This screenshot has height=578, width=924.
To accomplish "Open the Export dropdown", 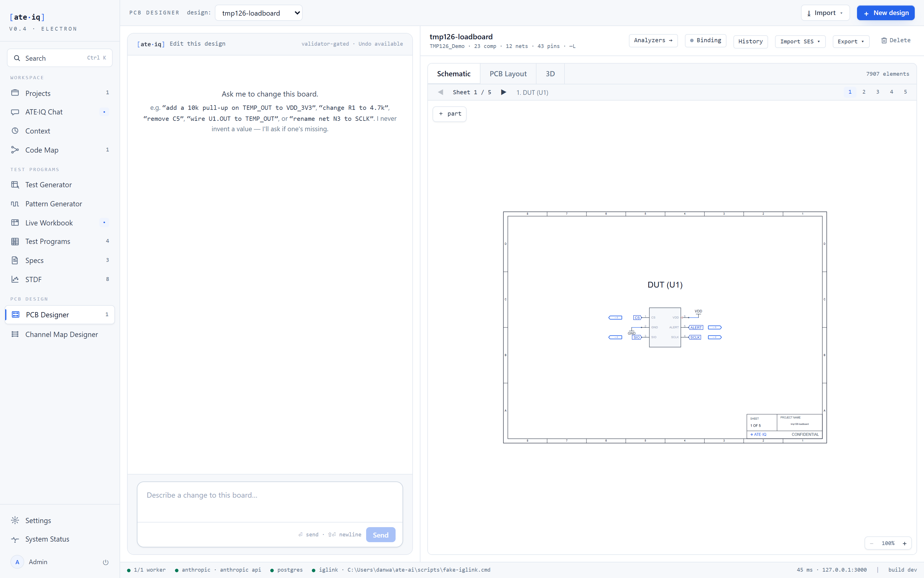I will (x=851, y=41).
